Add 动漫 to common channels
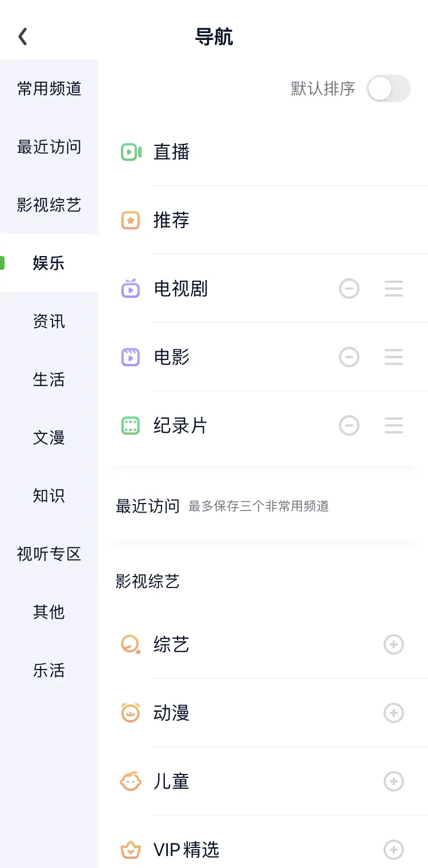The width and height of the screenshot is (428, 868). coord(393,713)
